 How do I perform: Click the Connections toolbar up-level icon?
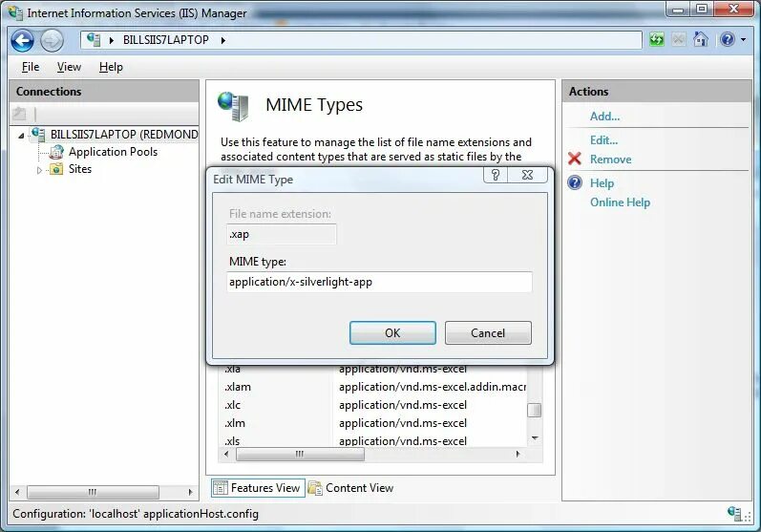[x=20, y=114]
